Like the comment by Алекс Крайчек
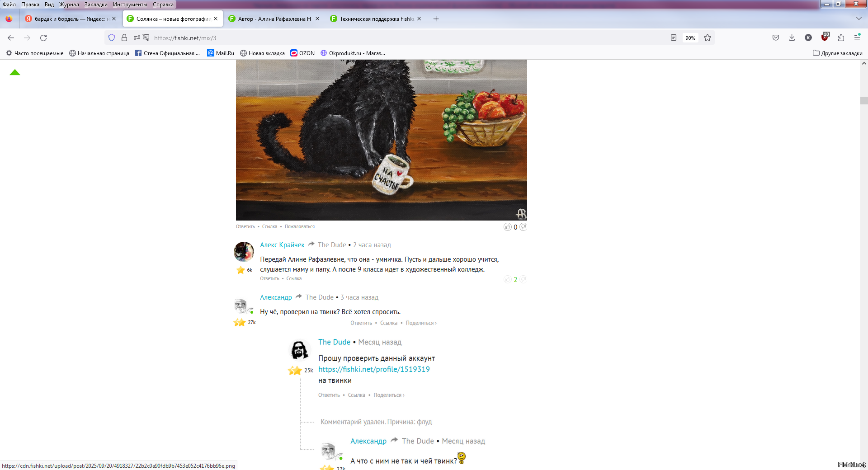Viewport: 868px width, 470px height. point(507,280)
